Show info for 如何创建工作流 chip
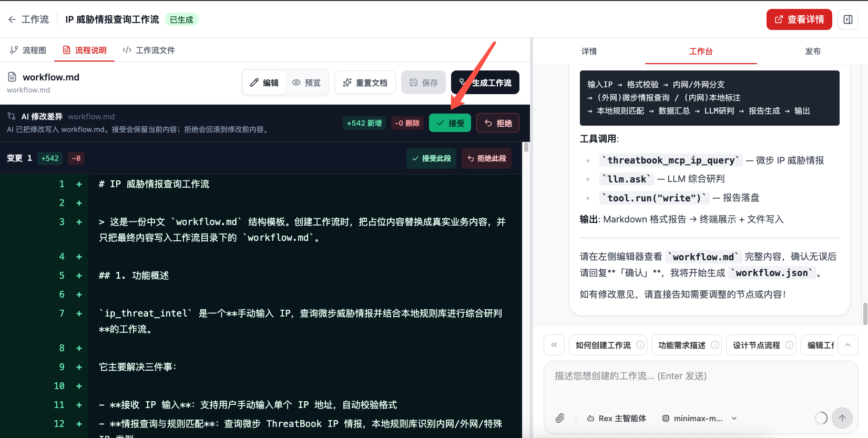 coord(640,345)
